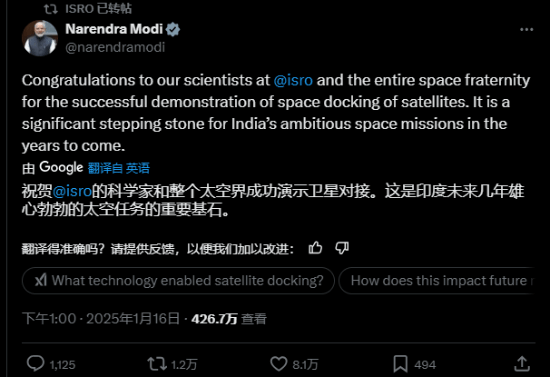Bookmark the post with the bookmark icon

click(400, 364)
